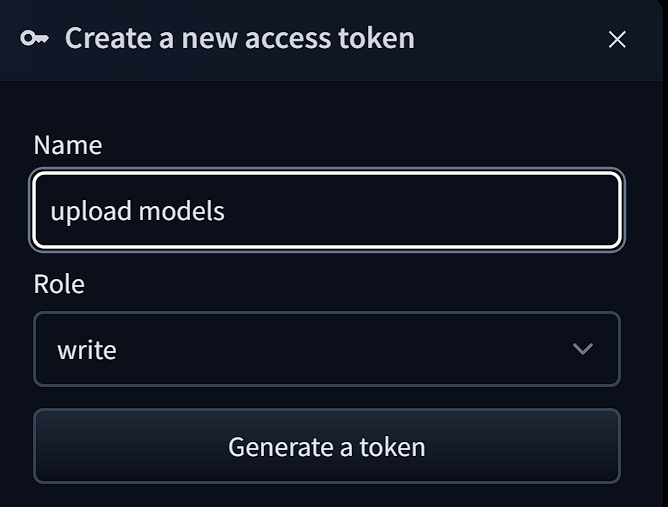Select the "write" value in the Role box
The width and height of the screenshot is (668, 507).
tap(87, 350)
